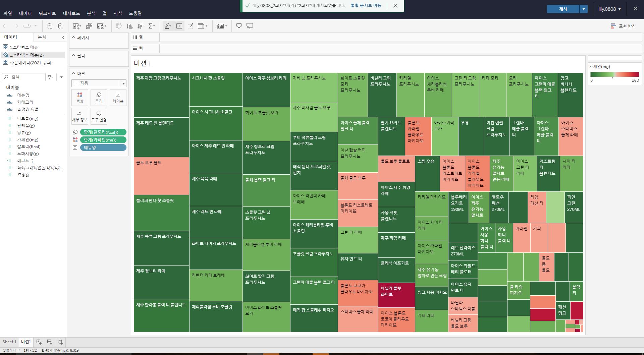Open presentation mode icon

click(250, 26)
